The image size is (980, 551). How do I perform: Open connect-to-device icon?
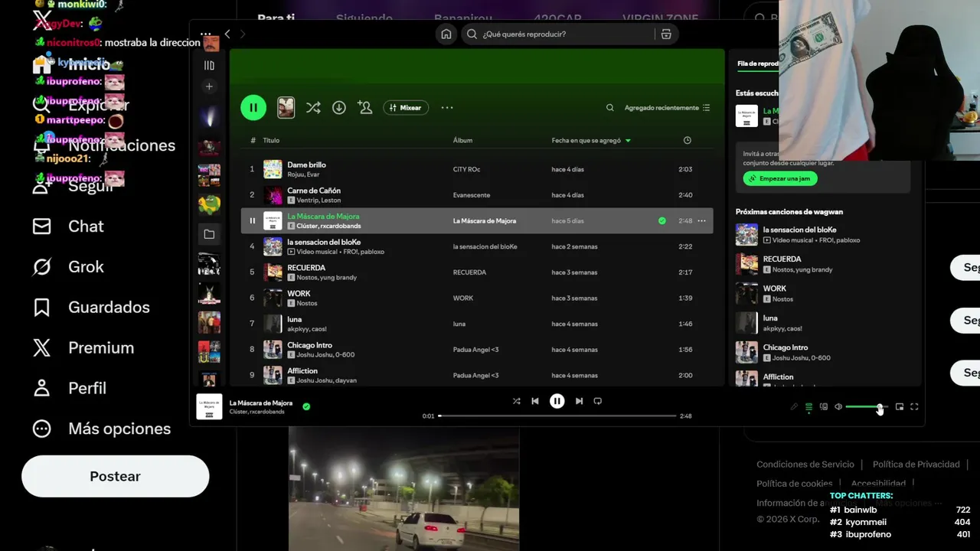(824, 407)
